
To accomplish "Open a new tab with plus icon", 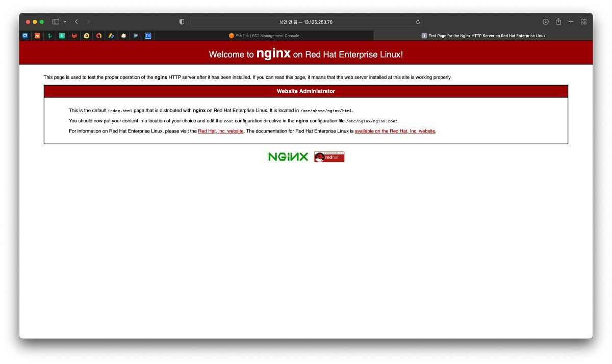I will (x=571, y=22).
